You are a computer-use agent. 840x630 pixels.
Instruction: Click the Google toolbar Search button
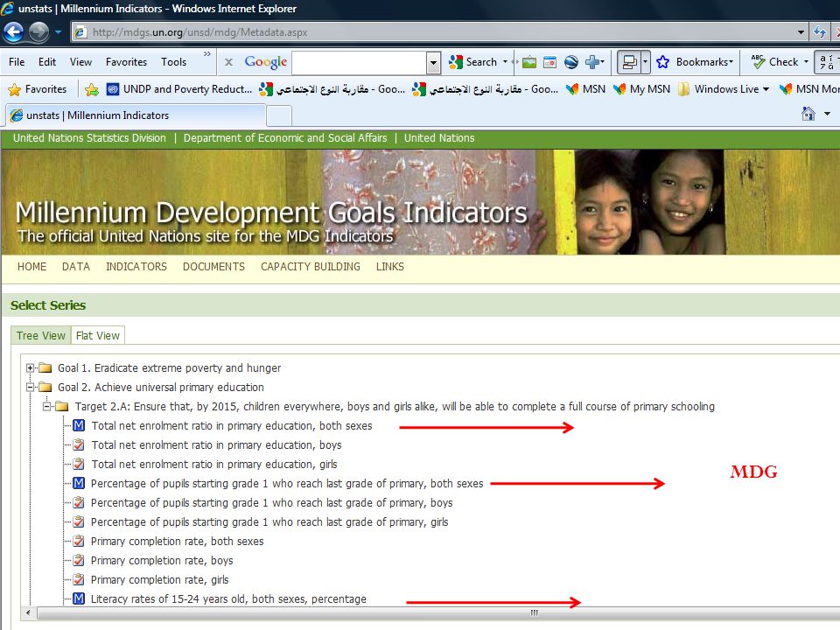click(473, 62)
